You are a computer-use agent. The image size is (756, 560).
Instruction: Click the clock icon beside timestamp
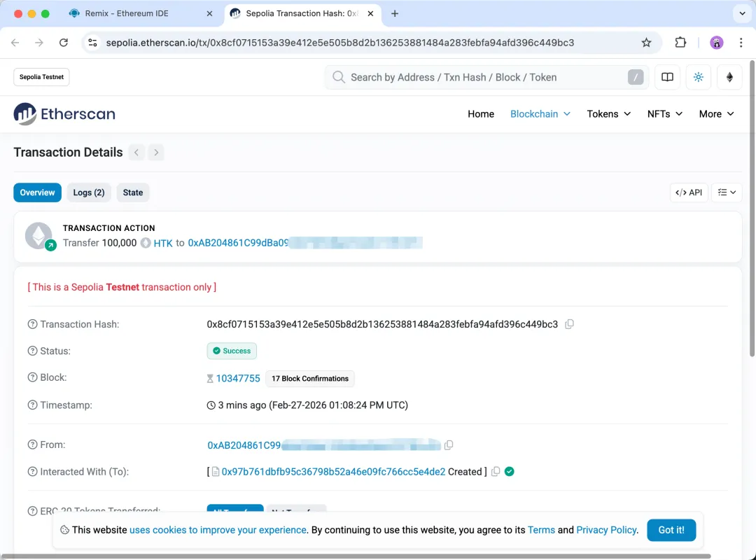click(x=211, y=405)
